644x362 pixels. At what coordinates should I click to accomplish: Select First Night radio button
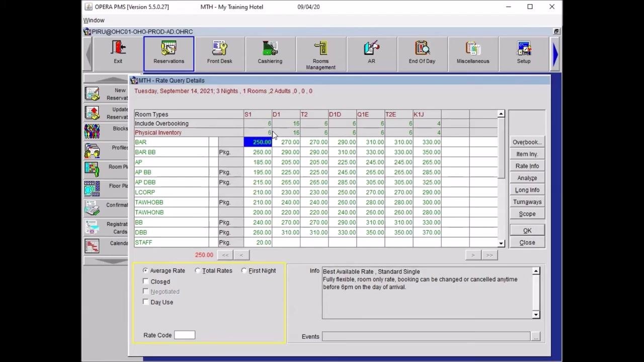pos(244,270)
